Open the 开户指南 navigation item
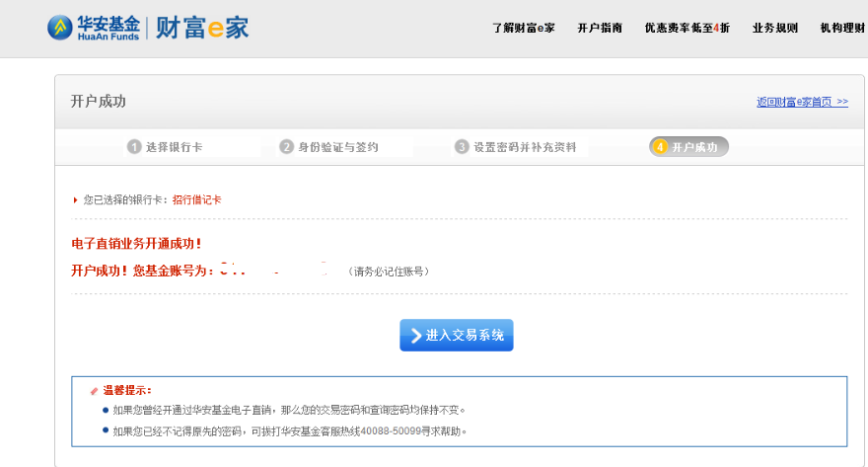Image resolution: width=868 pixels, height=467 pixels. click(x=600, y=28)
